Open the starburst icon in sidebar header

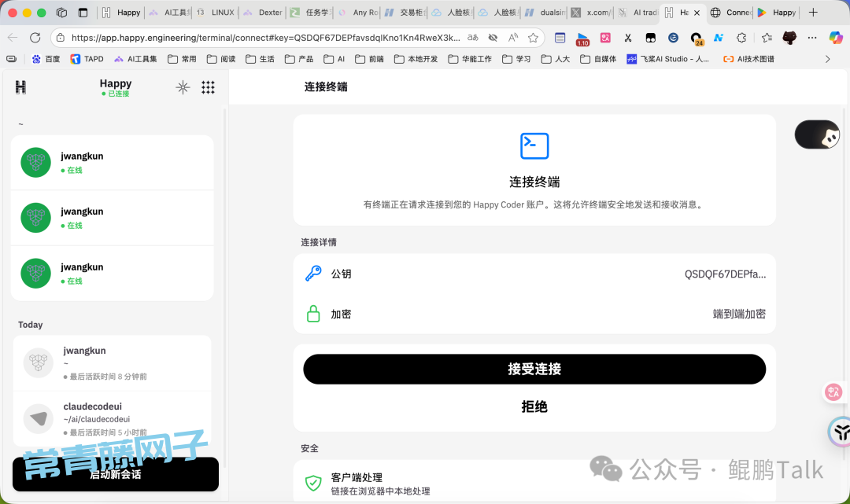click(x=183, y=87)
